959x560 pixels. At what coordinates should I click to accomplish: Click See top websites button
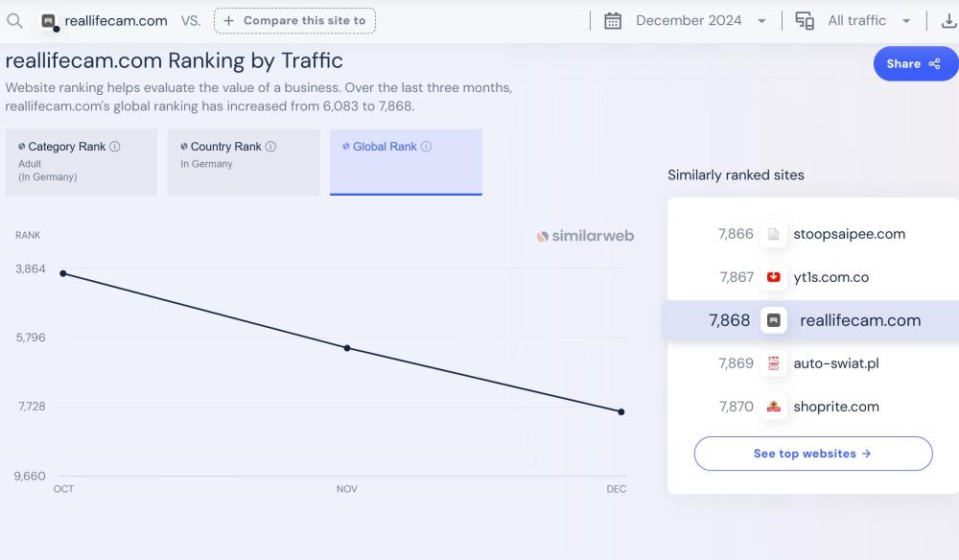pos(812,454)
